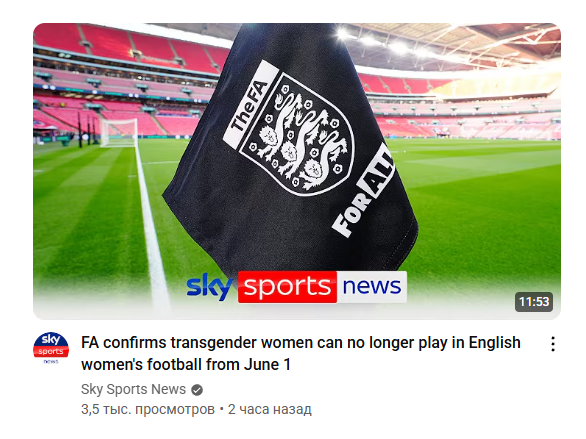Play the video from the stadium thumbnail

click(297, 171)
